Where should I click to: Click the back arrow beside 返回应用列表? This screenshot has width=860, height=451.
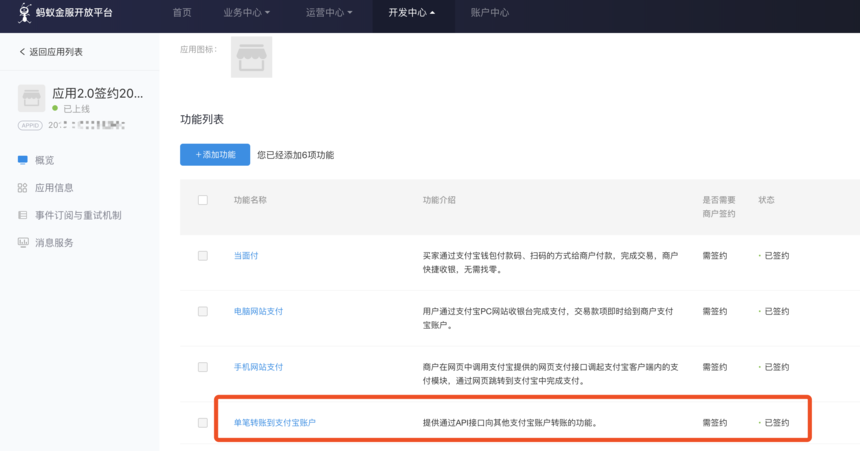pyautogui.click(x=22, y=52)
